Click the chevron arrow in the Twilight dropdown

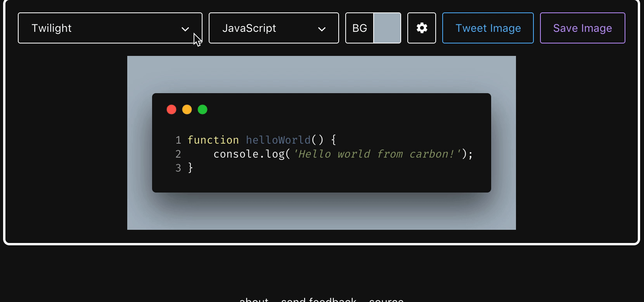(x=185, y=29)
